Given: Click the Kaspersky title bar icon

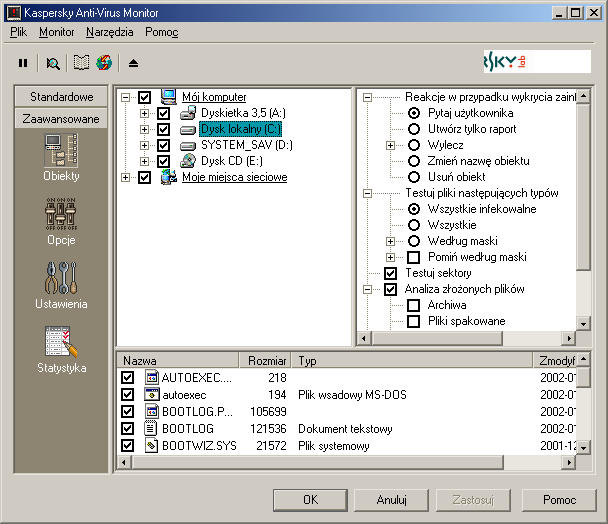Looking at the screenshot, I should click(14, 13).
